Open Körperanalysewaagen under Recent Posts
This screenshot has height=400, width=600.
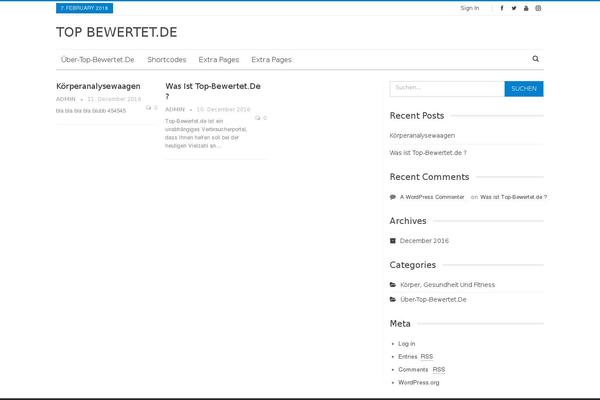[x=422, y=136]
